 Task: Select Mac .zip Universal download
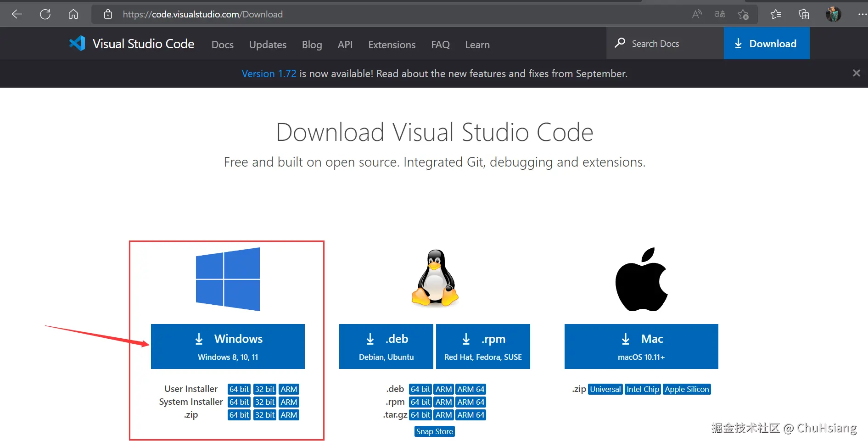(605, 389)
